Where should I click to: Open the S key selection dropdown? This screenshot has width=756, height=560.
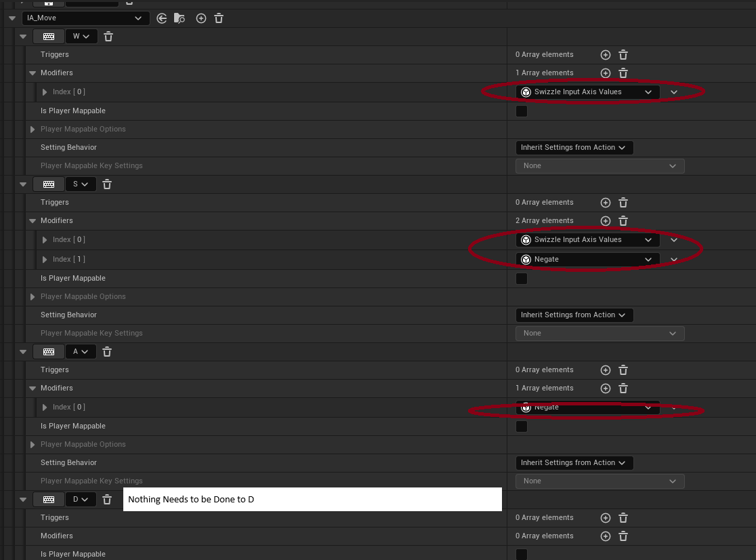(x=81, y=184)
